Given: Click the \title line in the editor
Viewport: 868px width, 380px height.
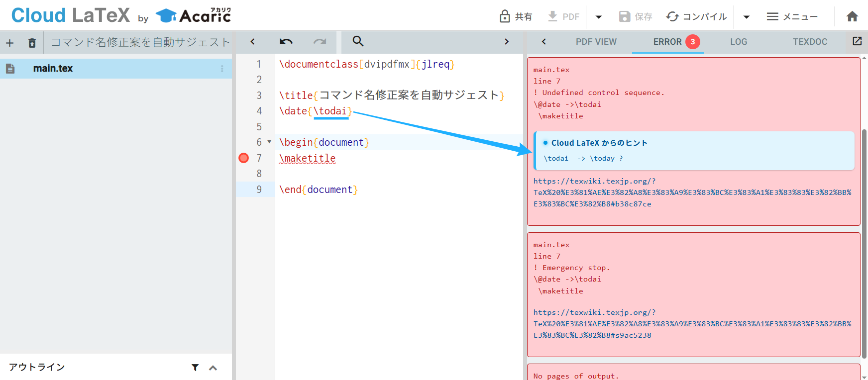Looking at the screenshot, I should click(x=392, y=95).
